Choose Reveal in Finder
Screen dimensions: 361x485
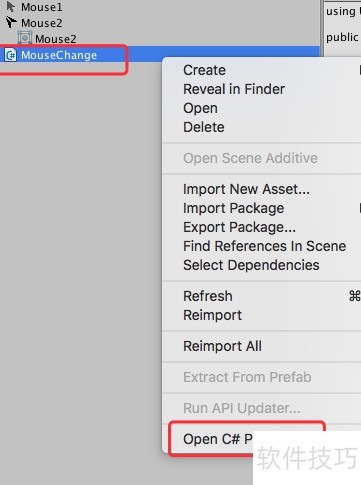pos(234,89)
